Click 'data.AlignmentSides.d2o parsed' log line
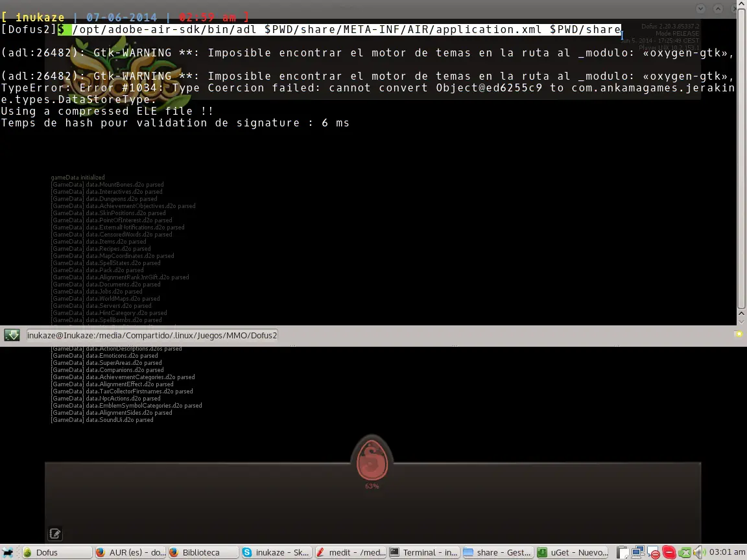The width and height of the screenshot is (747, 560). click(112, 413)
